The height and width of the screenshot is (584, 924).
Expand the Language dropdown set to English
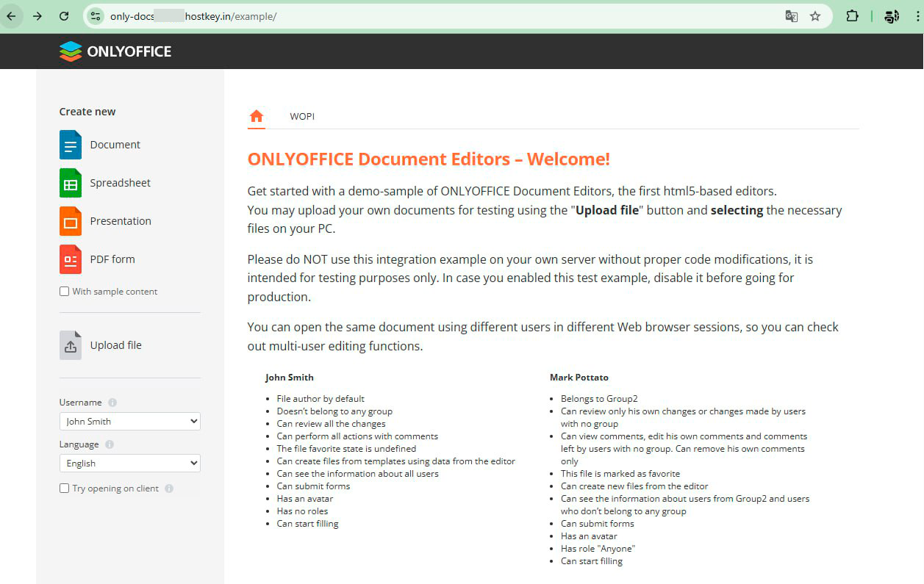coord(129,464)
